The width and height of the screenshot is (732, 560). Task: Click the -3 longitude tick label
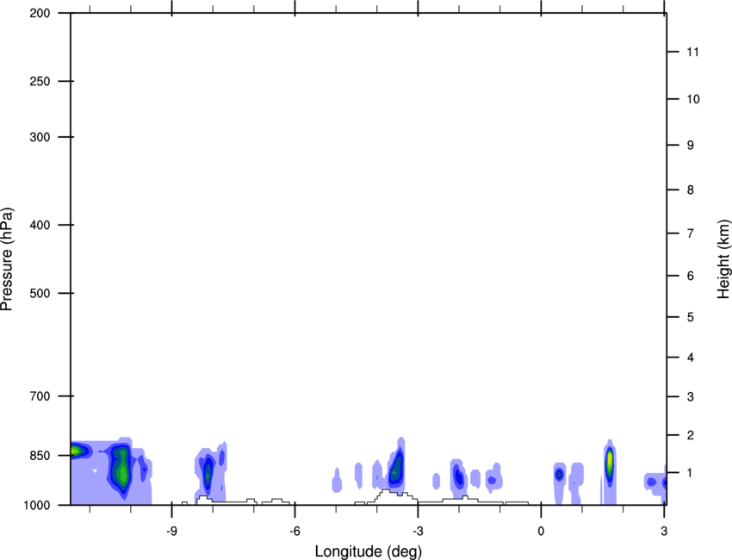pyautogui.click(x=418, y=531)
